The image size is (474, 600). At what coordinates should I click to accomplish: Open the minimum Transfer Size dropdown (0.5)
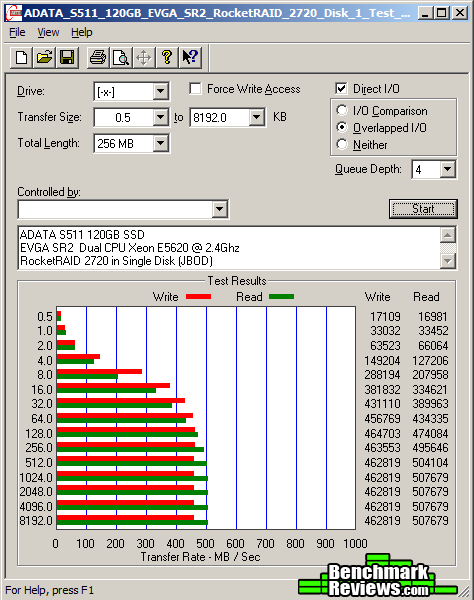point(161,117)
